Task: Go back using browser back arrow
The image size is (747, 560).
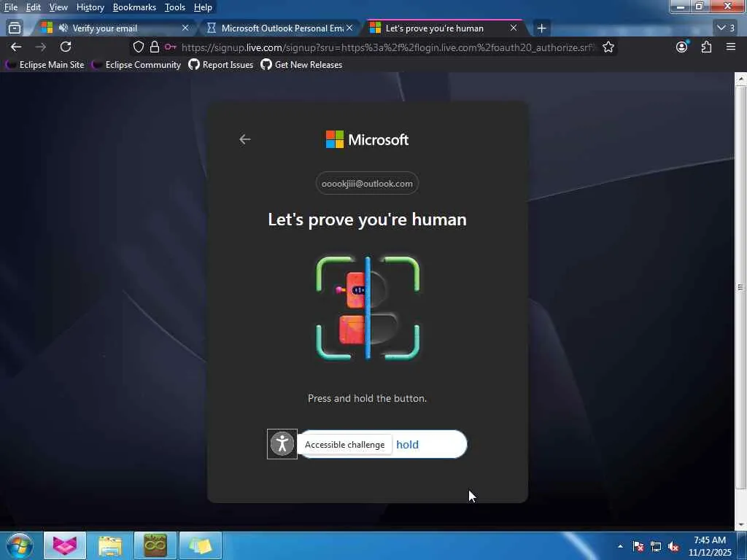Action: [x=16, y=47]
